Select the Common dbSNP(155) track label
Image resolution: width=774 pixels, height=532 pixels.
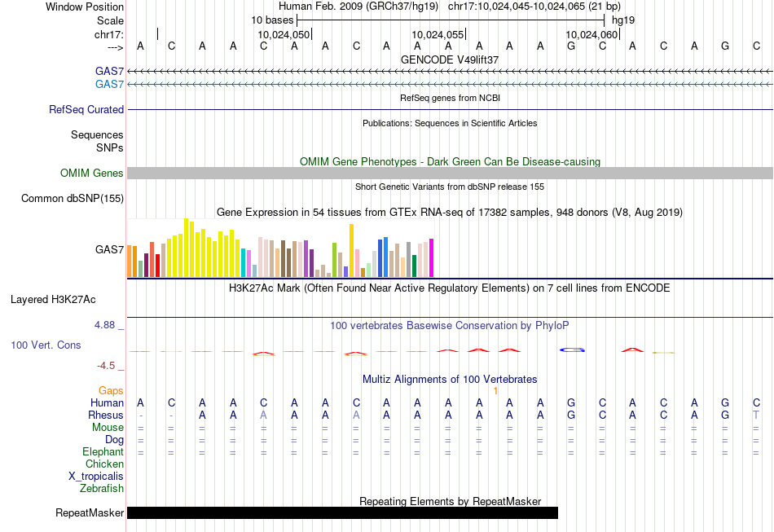click(x=72, y=199)
